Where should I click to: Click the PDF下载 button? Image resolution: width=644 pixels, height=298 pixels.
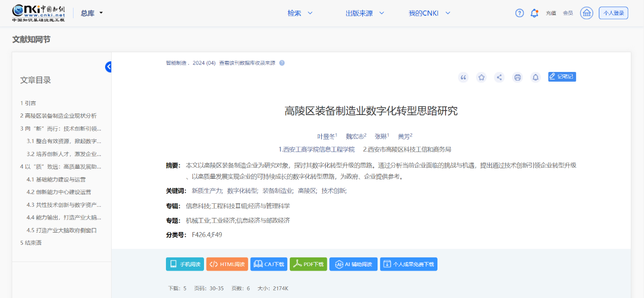[x=308, y=264]
